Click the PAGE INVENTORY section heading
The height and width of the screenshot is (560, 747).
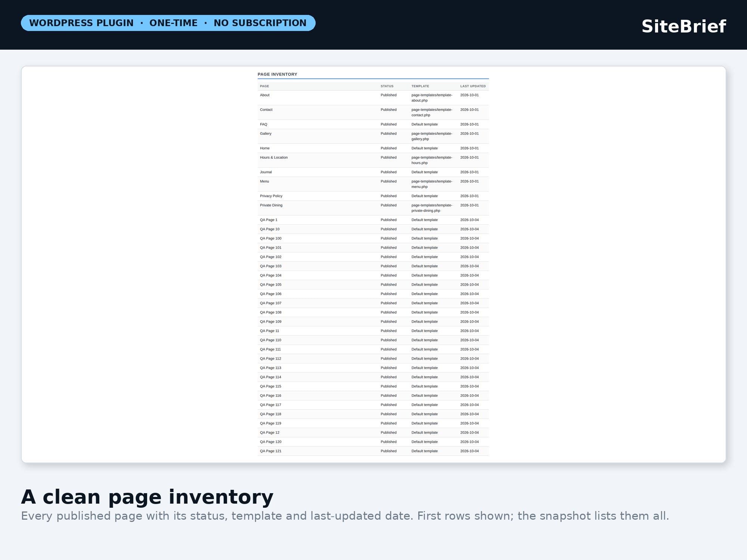[278, 74]
